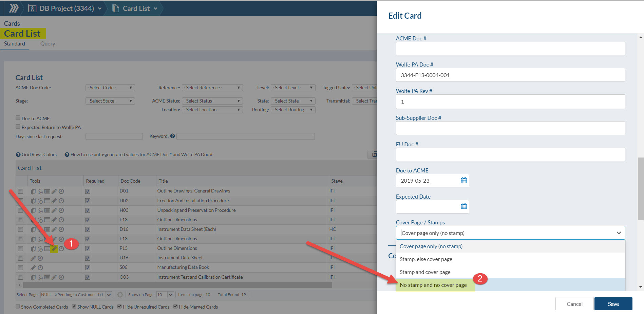Open the Select State dropdown
The width and height of the screenshot is (644, 314).
pos(293,101)
